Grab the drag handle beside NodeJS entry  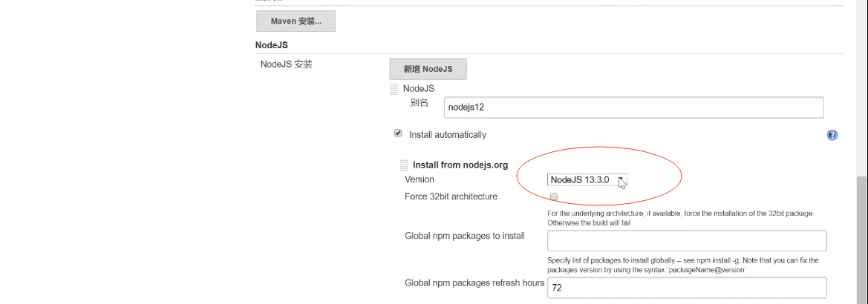pos(394,88)
